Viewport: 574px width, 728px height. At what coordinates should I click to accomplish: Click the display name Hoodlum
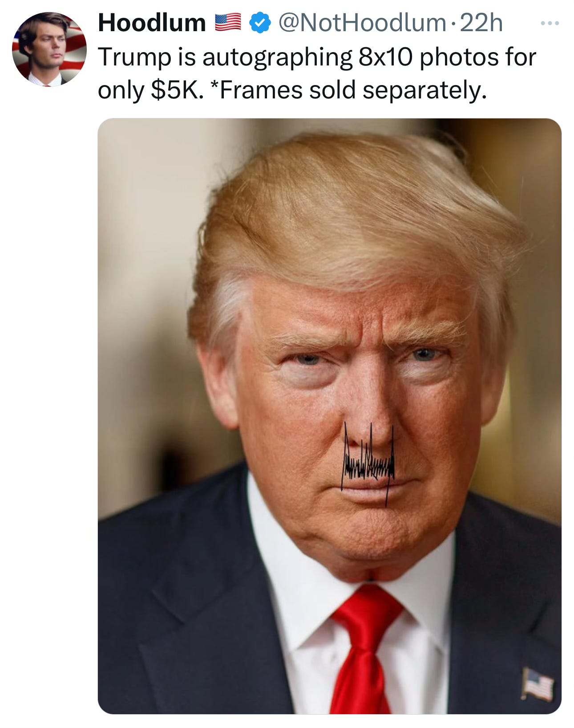tap(152, 23)
